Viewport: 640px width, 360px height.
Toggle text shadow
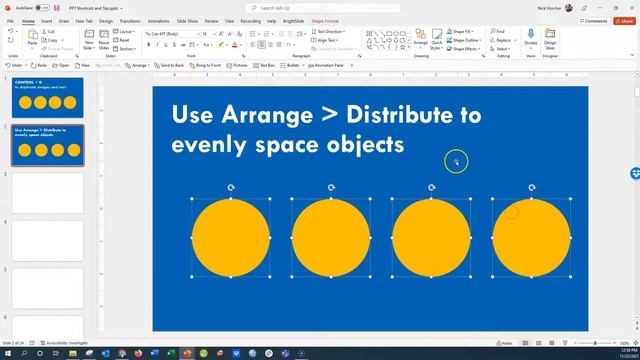[174, 45]
